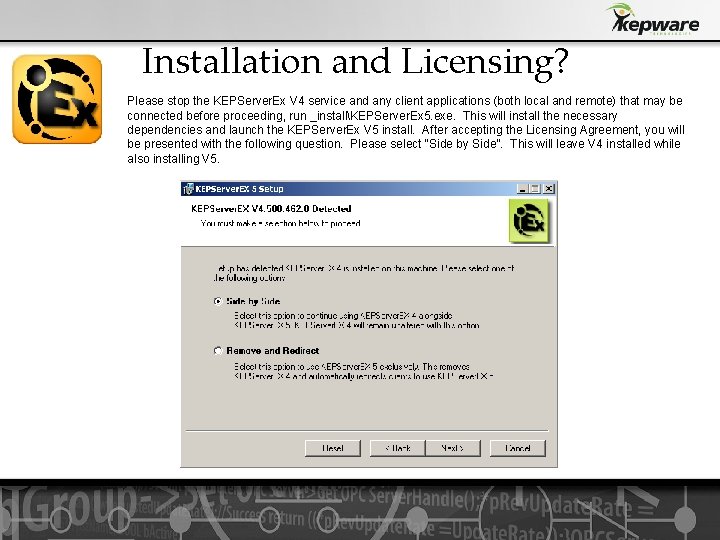This screenshot has height=540, width=720.
Task: Cancel the KEPServerEX 5 setup
Action: [x=518, y=448]
